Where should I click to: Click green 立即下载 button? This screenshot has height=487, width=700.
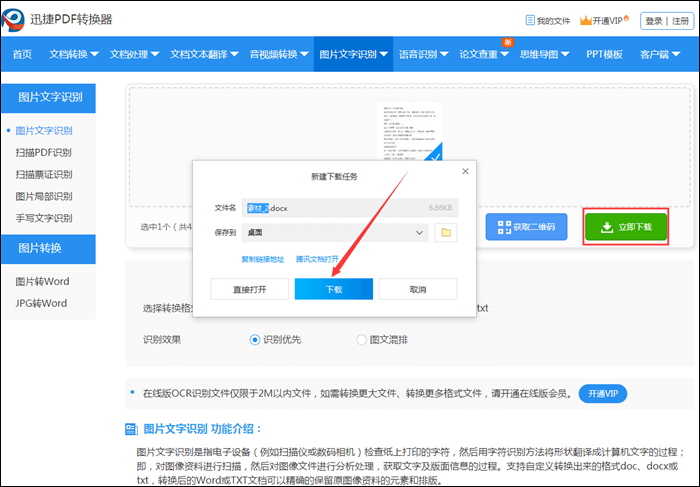[x=626, y=227]
